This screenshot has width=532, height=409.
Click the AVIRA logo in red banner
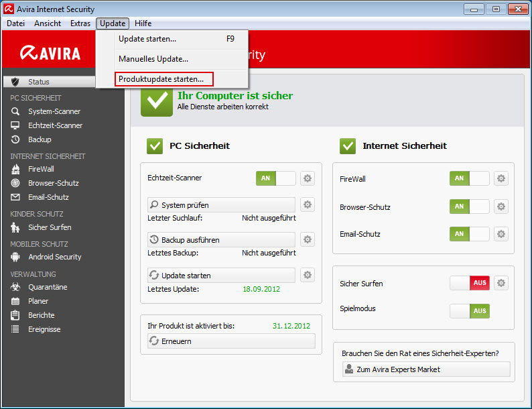click(50, 53)
